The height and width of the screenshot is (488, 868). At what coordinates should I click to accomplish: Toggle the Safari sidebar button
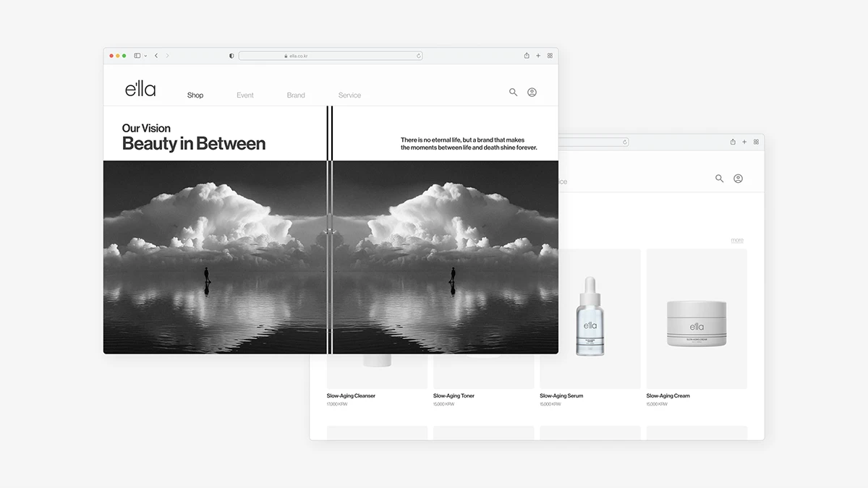(x=137, y=56)
